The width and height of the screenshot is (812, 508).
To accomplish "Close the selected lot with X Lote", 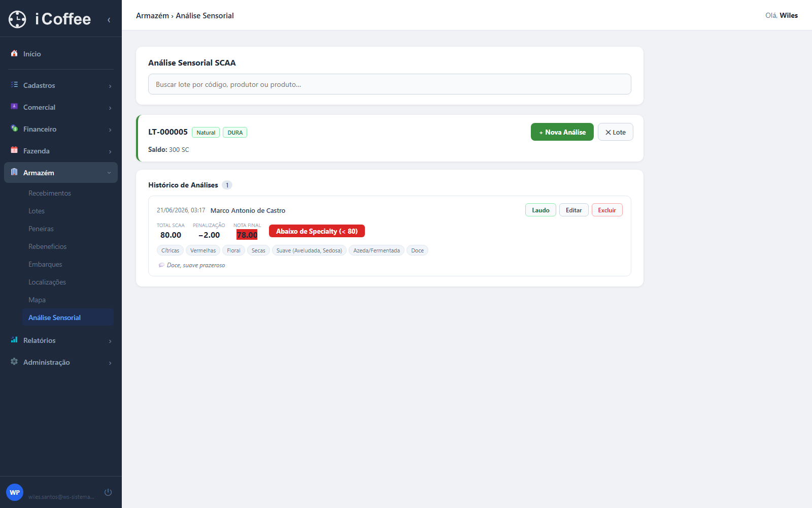I will tap(616, 132).
